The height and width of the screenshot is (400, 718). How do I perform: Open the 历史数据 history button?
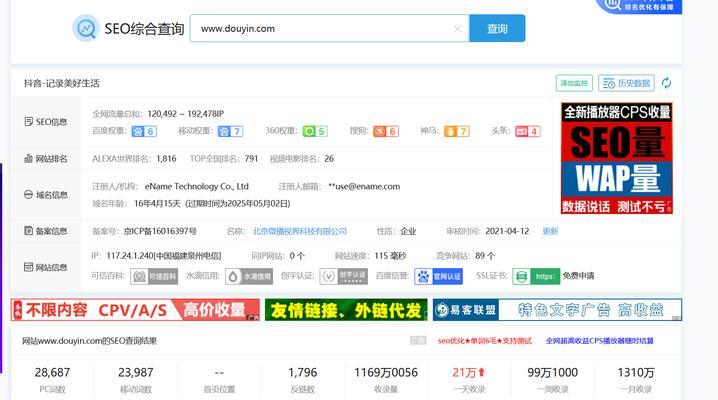coord(626,83)
